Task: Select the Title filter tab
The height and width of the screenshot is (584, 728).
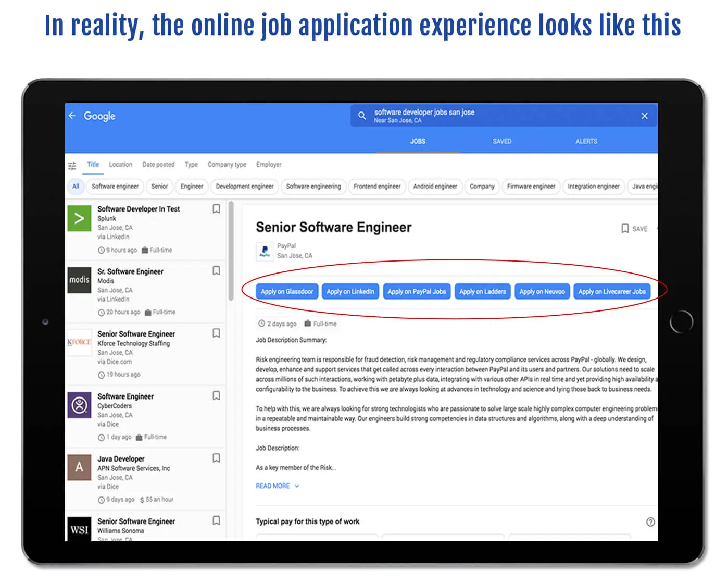Action: coord(93,165)
